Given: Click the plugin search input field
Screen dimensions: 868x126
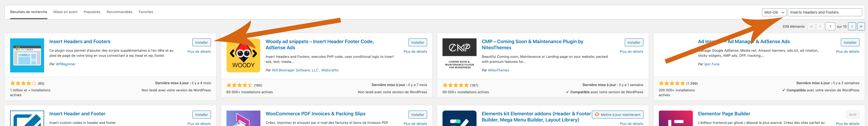Looking at the screenshot, I should [824, 12].
